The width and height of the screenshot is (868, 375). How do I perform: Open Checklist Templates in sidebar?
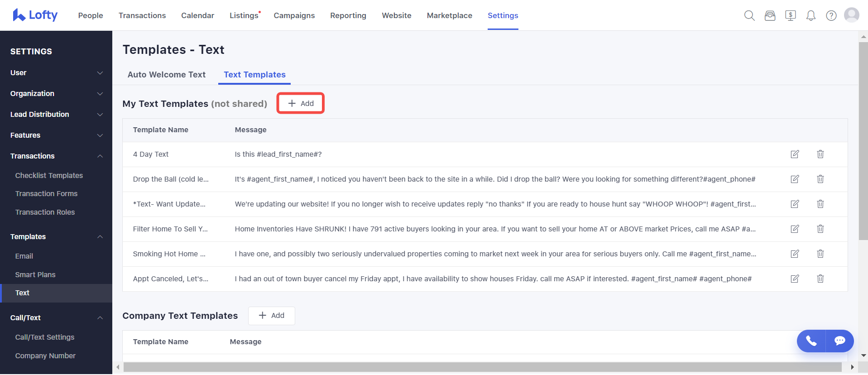pos(49,175)
